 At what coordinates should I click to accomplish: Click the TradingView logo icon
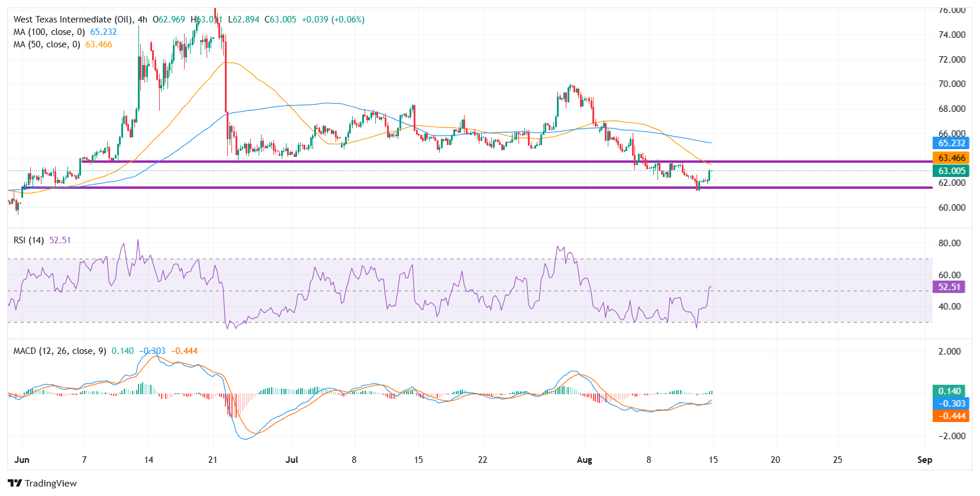pos(15,483)
